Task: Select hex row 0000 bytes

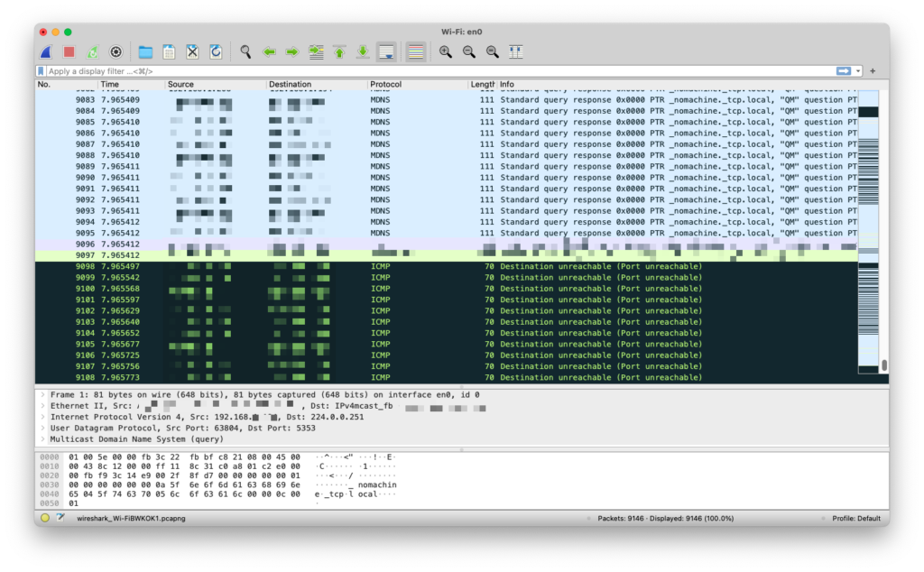Action: [184, 457]
